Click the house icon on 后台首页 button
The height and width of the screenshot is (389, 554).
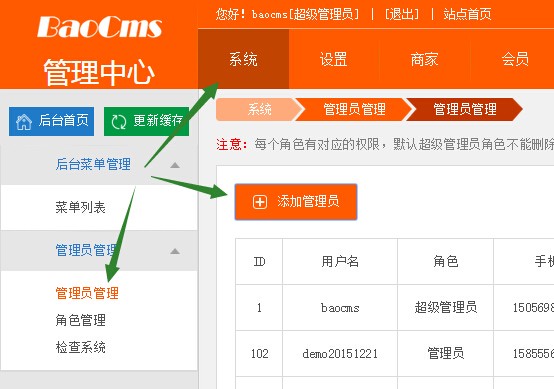[x=24, y=122]
